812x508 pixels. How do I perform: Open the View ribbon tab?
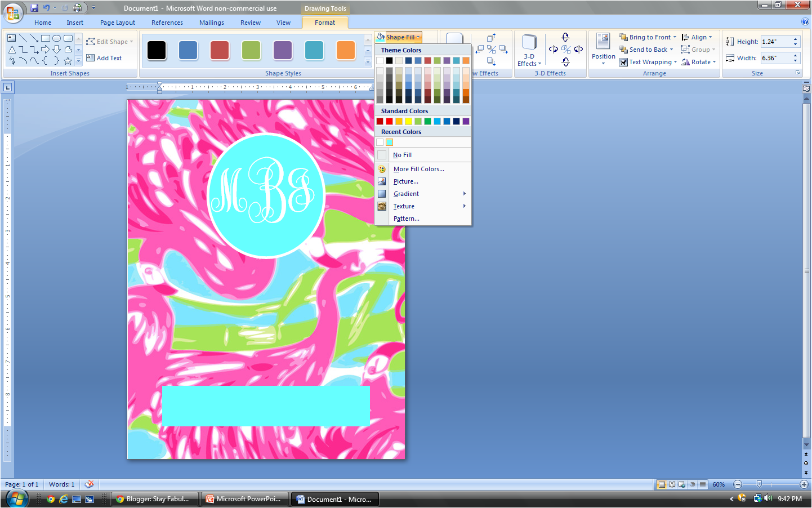coord(283,23)
